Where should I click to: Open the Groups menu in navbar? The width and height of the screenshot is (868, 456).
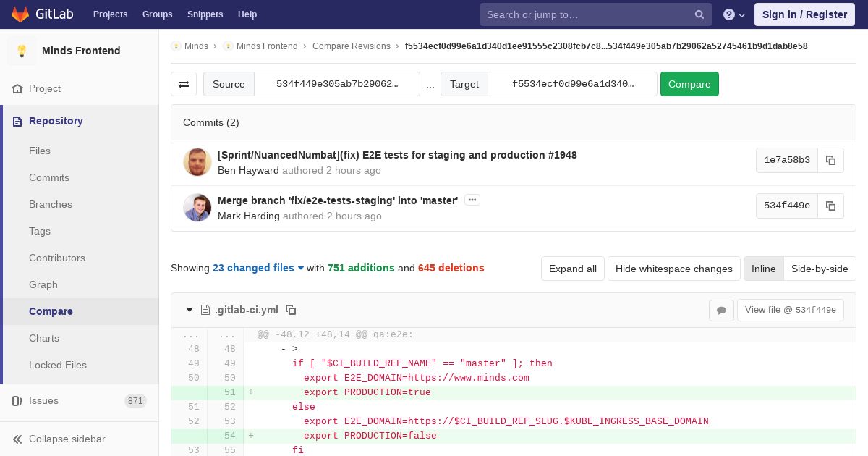click(157, 14)
